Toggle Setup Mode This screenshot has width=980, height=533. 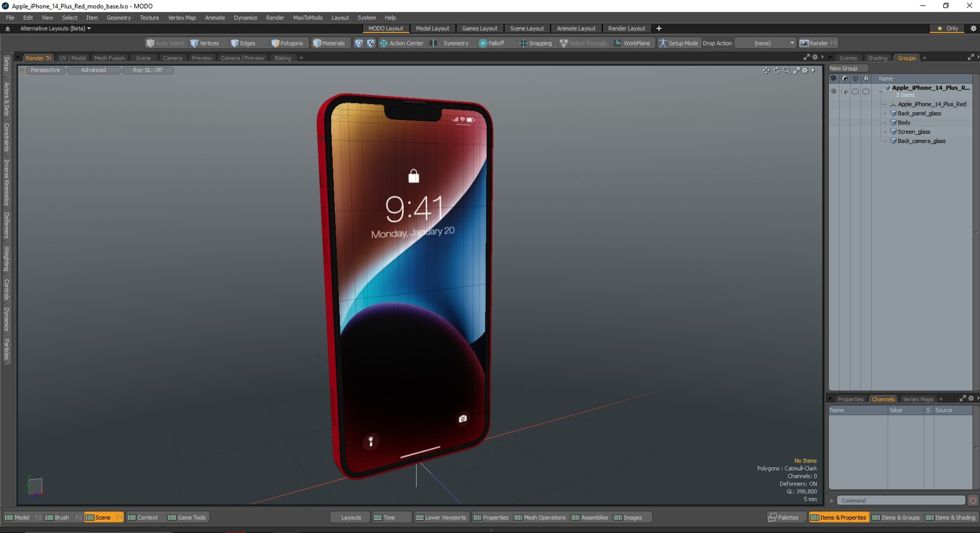click(678, 43)
